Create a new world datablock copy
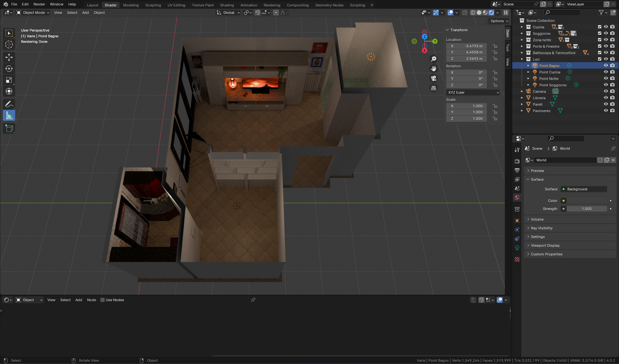This screenshot has height=364, width=619. coord(607,160)
